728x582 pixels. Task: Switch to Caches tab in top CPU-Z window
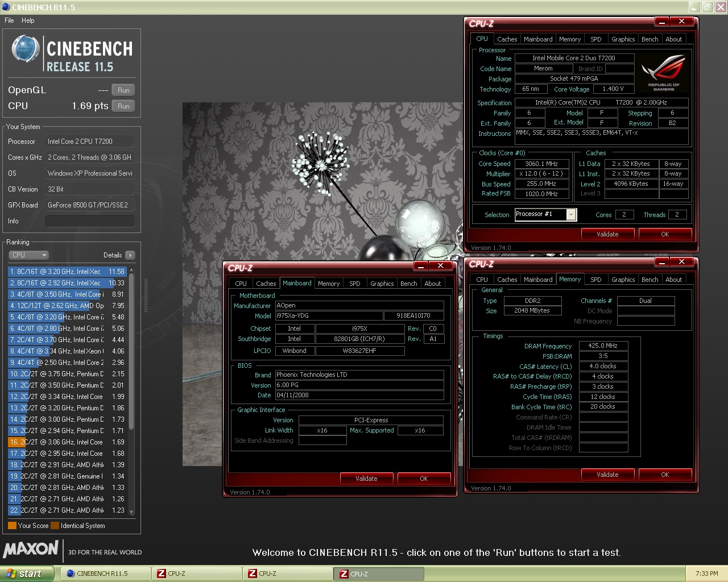pos(507,39)
